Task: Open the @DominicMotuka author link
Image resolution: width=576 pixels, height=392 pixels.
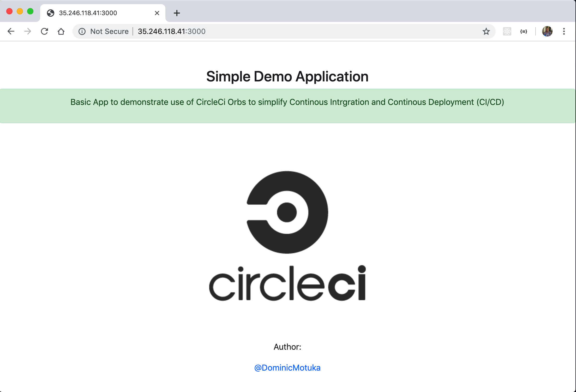Action: tap(287, 368)
